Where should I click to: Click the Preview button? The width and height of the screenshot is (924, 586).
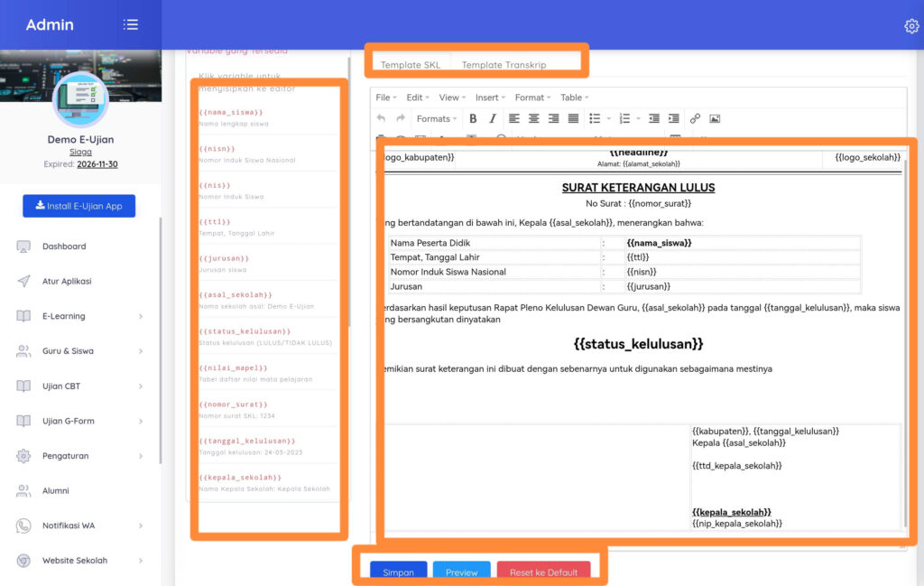pos(461,572)
